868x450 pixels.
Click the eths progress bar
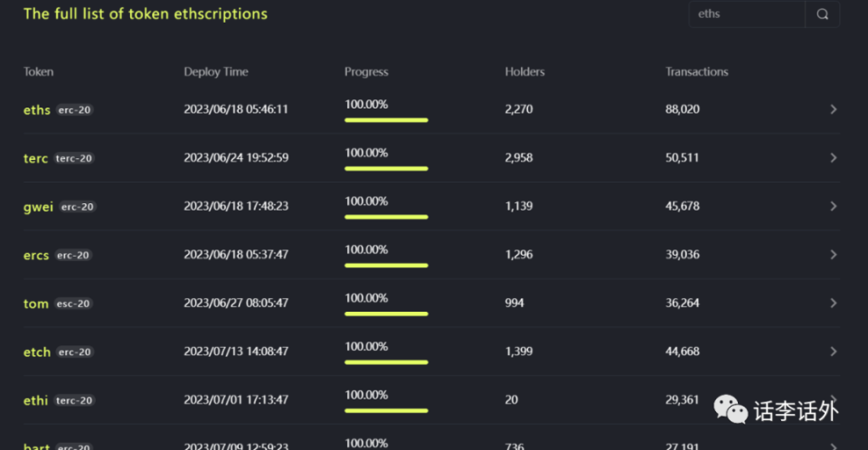(386, 120)
